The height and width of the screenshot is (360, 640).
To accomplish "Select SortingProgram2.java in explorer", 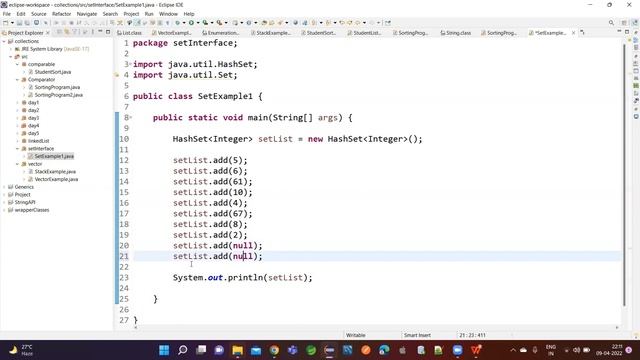I will point(58,95).
